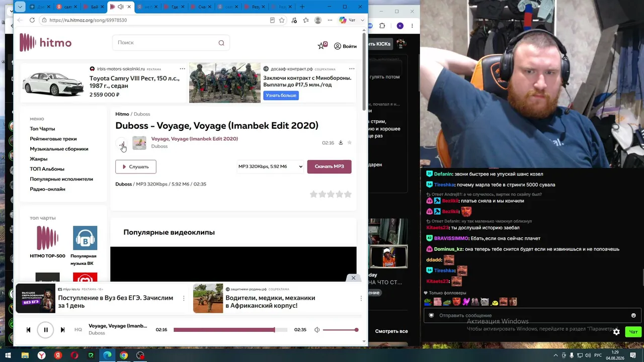
Task: Open Топ Чарты in the menu
Action: pos(42,129)
